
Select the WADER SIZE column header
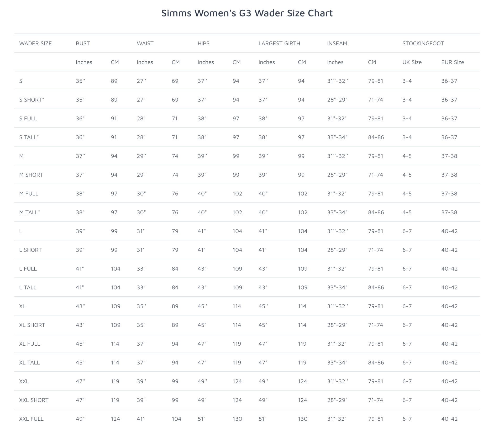tap(35, 44)
